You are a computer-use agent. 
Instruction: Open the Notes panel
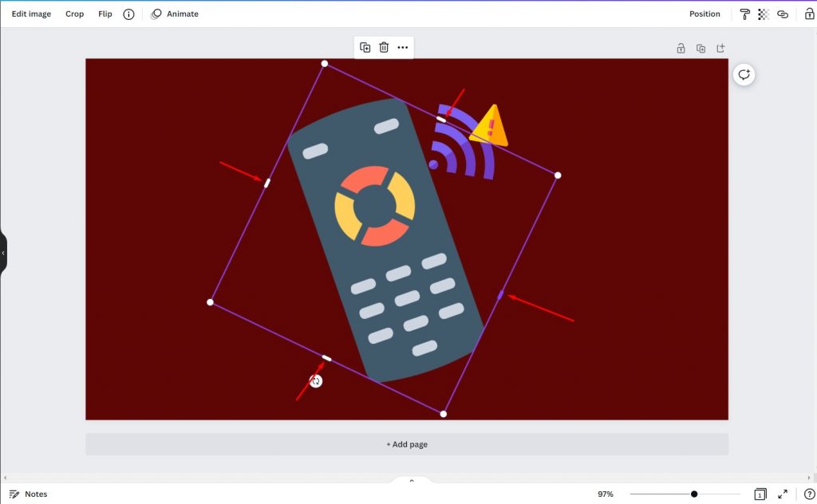click(x=29, y=494)
